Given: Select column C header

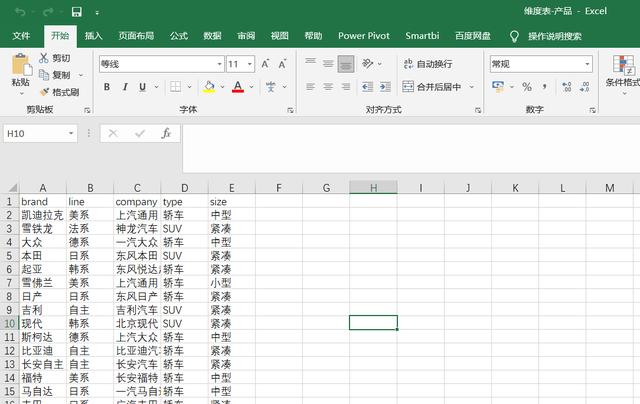Looking at the screenshot, I should pos(137,188).
